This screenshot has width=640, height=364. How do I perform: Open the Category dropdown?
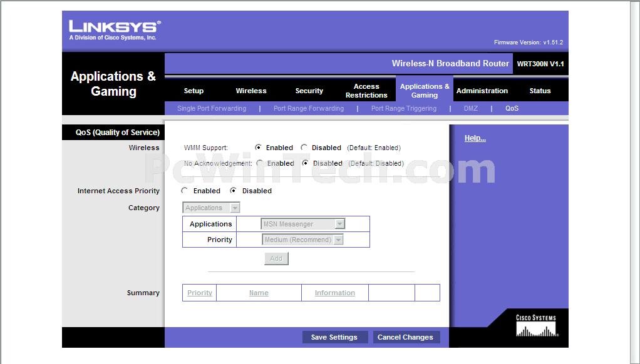[x=211, y=208]
